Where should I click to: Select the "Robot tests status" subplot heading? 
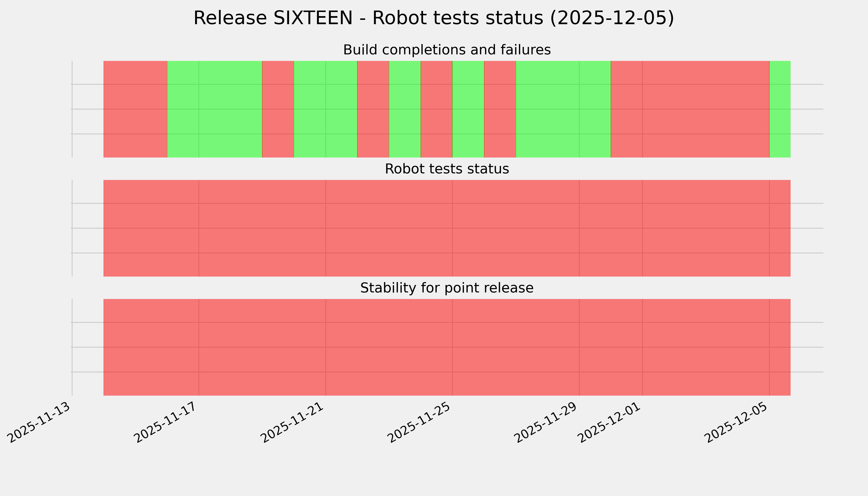coord(447,169)
